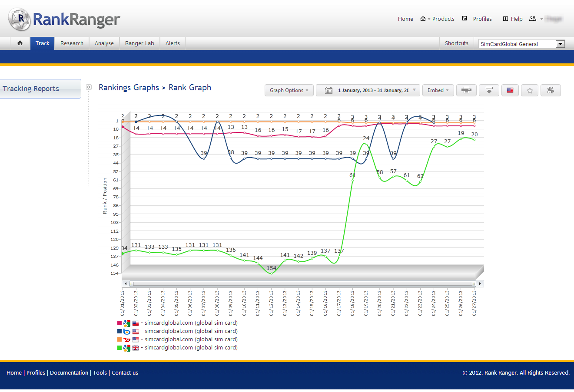Open the Tracking Reports sidebar button
The image size is (574, 392).
40,89
